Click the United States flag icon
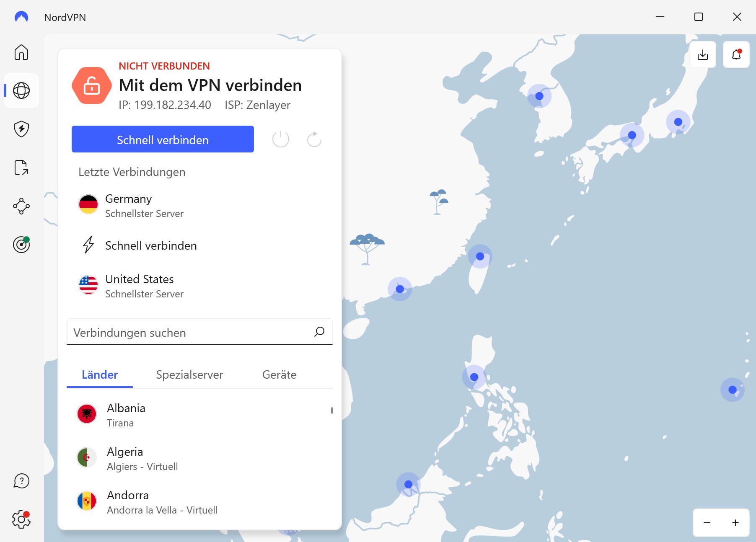Viewport: 756px width, 542px height. [x=88, y=285]
